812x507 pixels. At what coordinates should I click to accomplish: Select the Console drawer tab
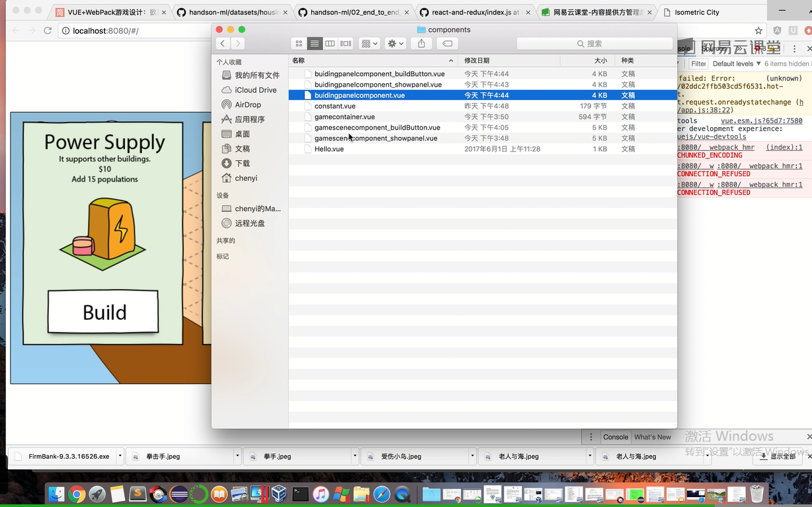(x=615, y=437)
